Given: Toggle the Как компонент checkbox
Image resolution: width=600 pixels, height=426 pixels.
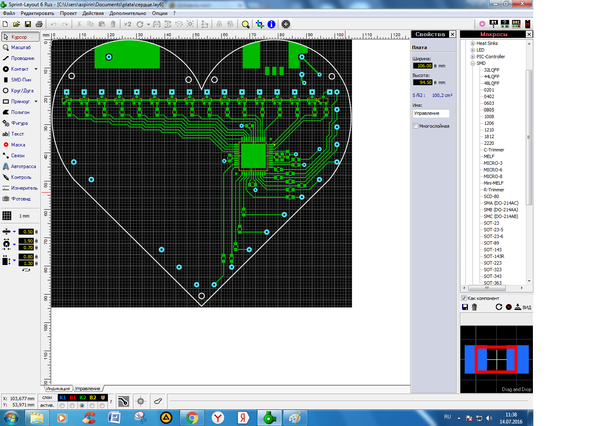Looking at the screenshot, I should click(464, 297).
